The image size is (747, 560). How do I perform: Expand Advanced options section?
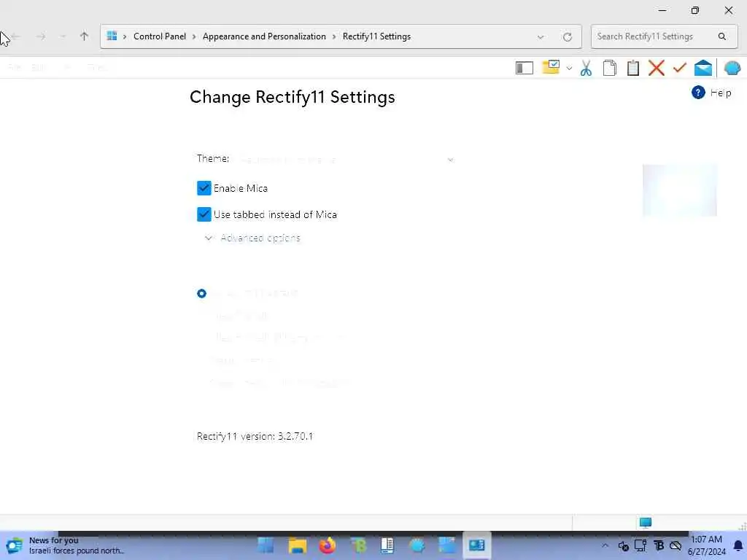pos(253,238)
